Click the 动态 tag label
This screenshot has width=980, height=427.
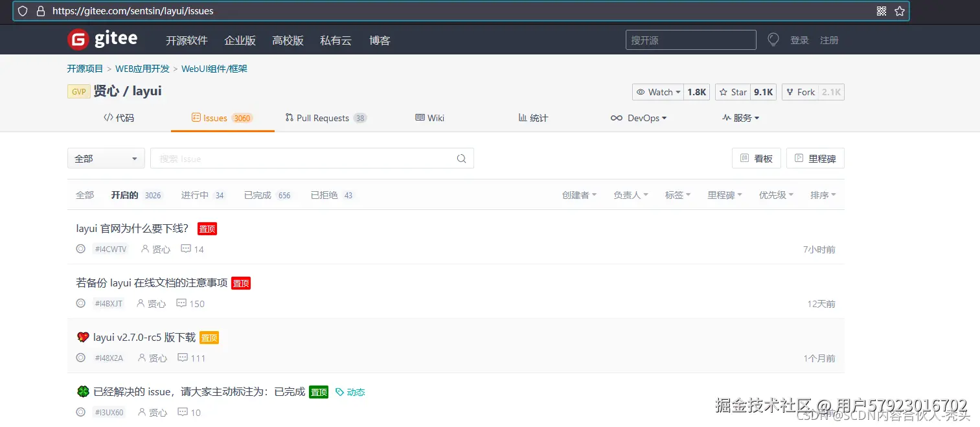(350, 392)
